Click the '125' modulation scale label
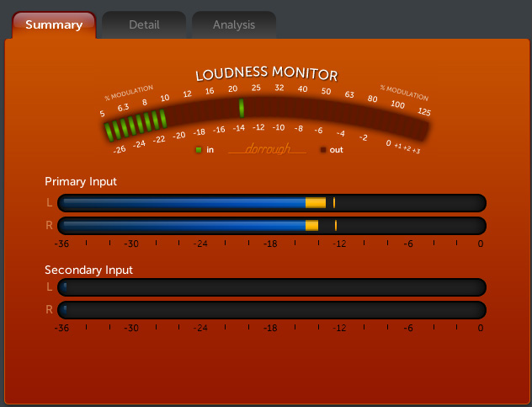 pyautogui.click(x=424, y=111)
